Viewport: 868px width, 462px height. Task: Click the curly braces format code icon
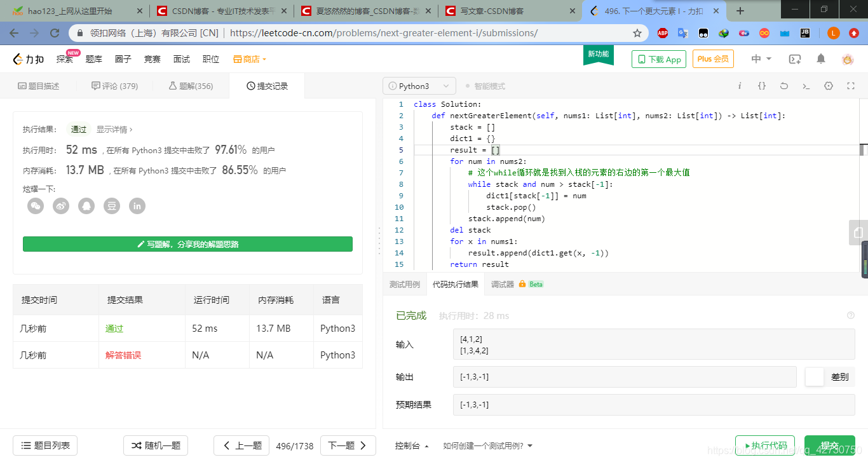pos(762,86)
